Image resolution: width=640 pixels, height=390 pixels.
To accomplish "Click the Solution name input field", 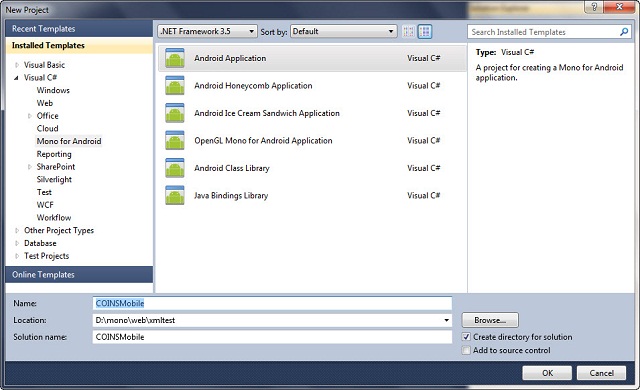I will tap(272, 337).
